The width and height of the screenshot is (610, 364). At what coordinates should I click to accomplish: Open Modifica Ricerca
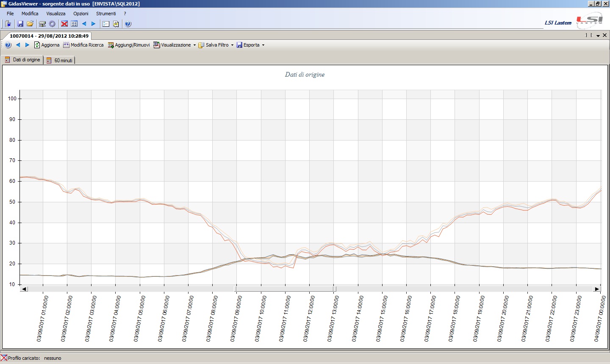coord(83,45)
